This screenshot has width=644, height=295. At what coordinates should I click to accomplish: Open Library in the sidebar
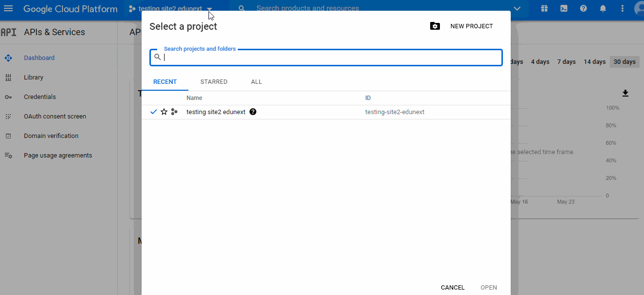[34, 78]
